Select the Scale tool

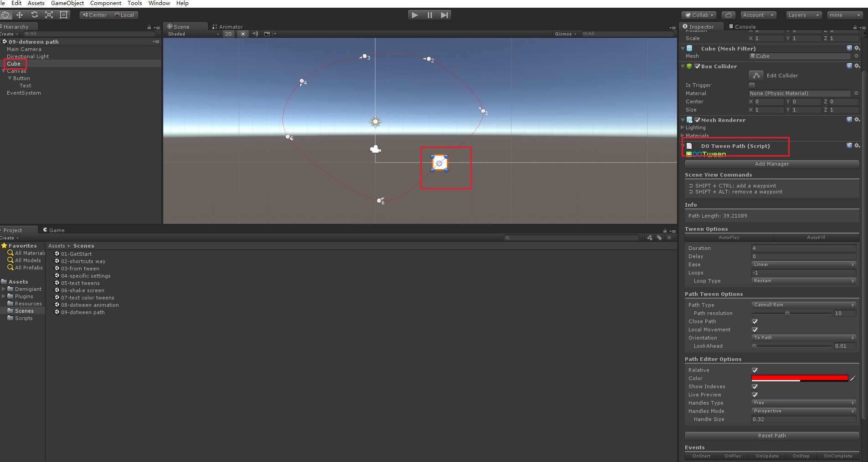[49, 15]
